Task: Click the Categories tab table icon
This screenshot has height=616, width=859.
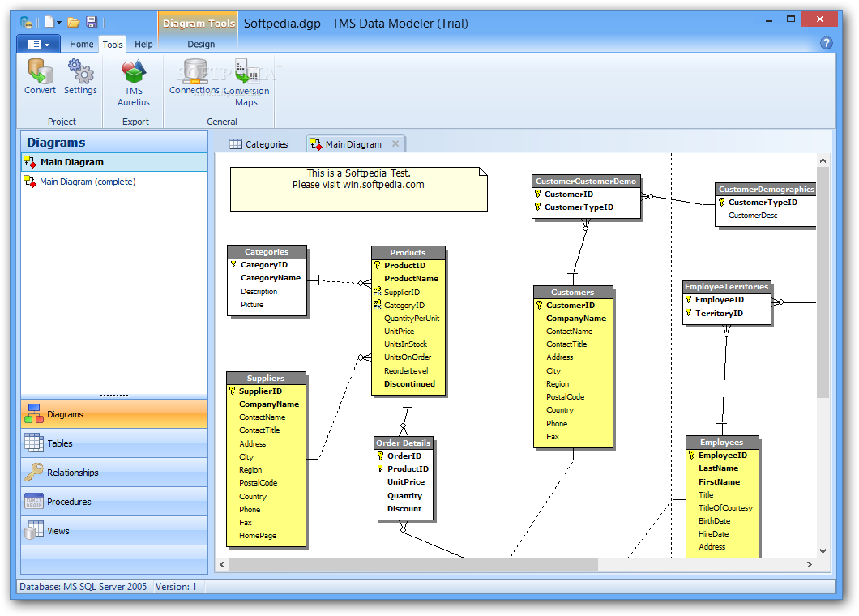Action: 236,144
